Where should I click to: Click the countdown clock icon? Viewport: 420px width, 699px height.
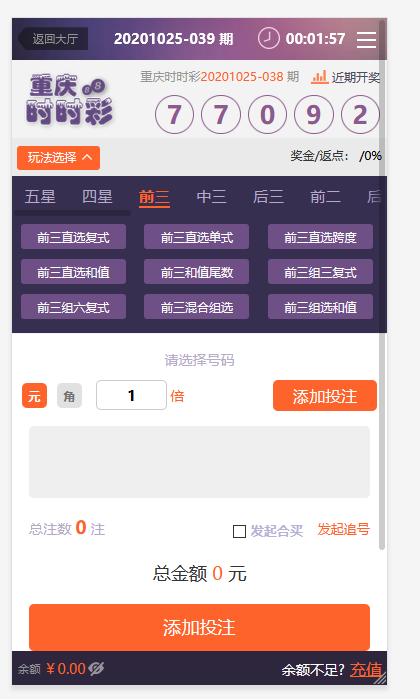point(268,38)
